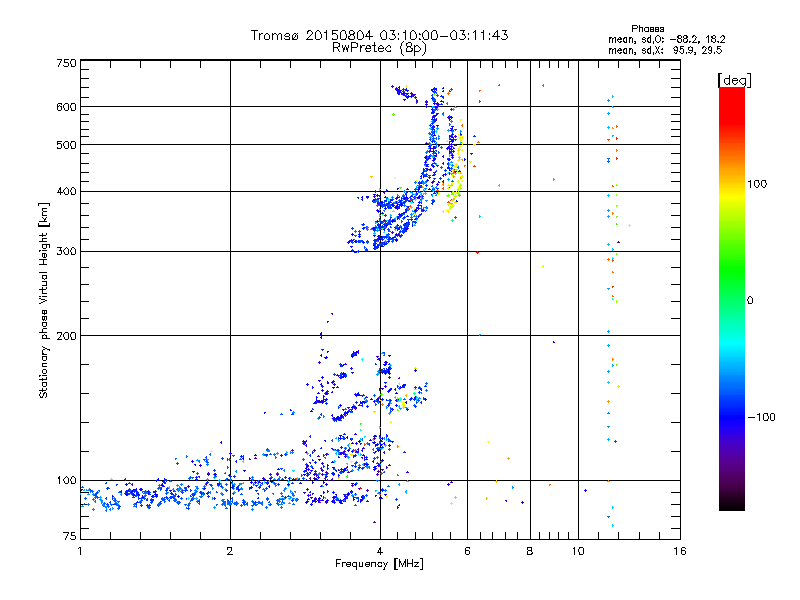Screen dimensions: 800x600
Task: Click the x-axis '2' tick label
Action: tap(230, 551)
